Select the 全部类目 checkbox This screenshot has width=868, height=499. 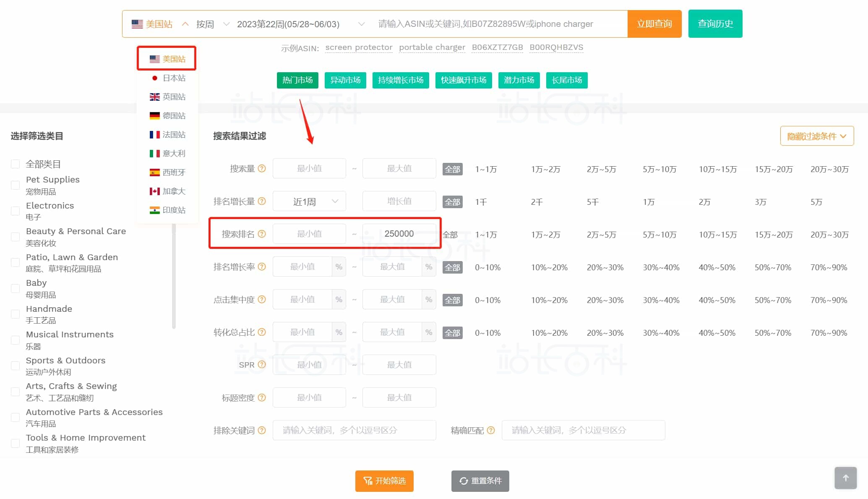tap(16, 164)
